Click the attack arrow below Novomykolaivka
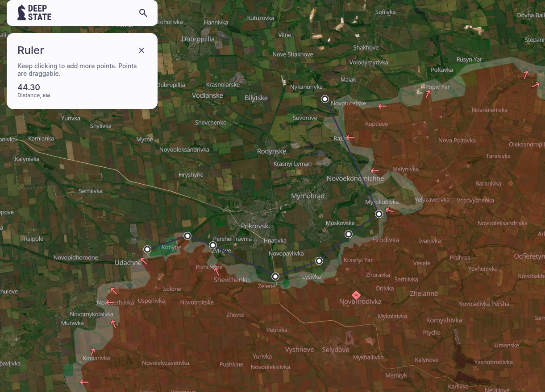 pos(114,324)
